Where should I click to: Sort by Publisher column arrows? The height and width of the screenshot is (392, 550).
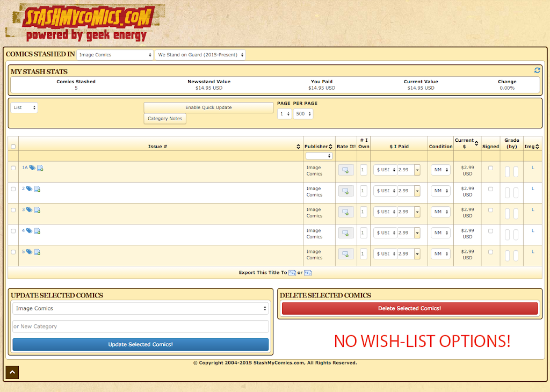330,147
